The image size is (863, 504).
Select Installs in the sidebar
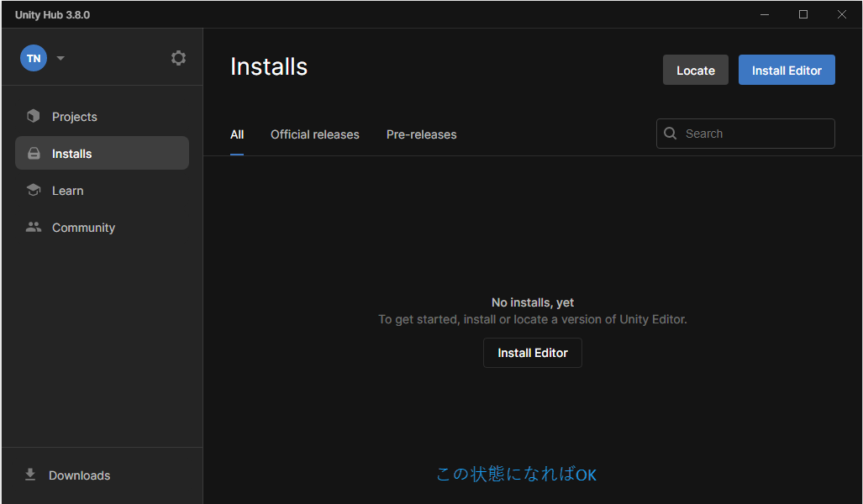(x=102, y=153)
